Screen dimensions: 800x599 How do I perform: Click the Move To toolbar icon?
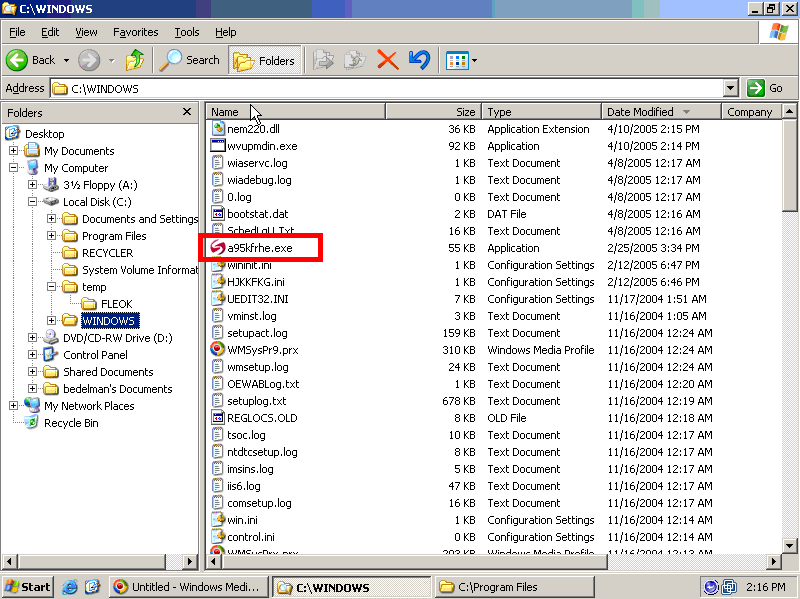[x=323, y=60]
